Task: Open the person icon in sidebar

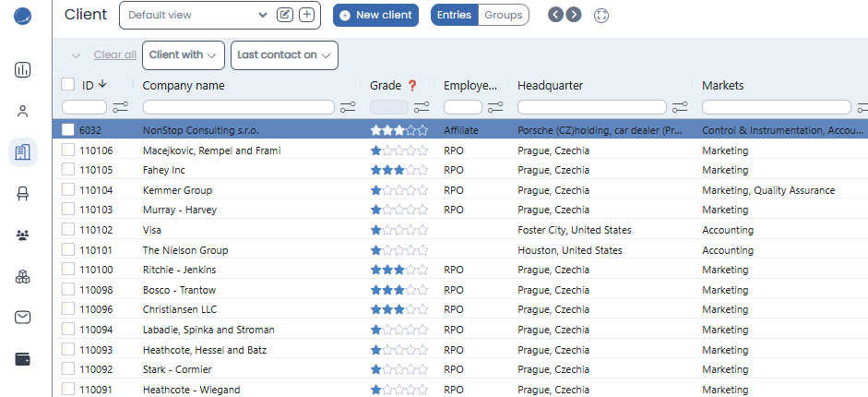Action: click(23, 111)
